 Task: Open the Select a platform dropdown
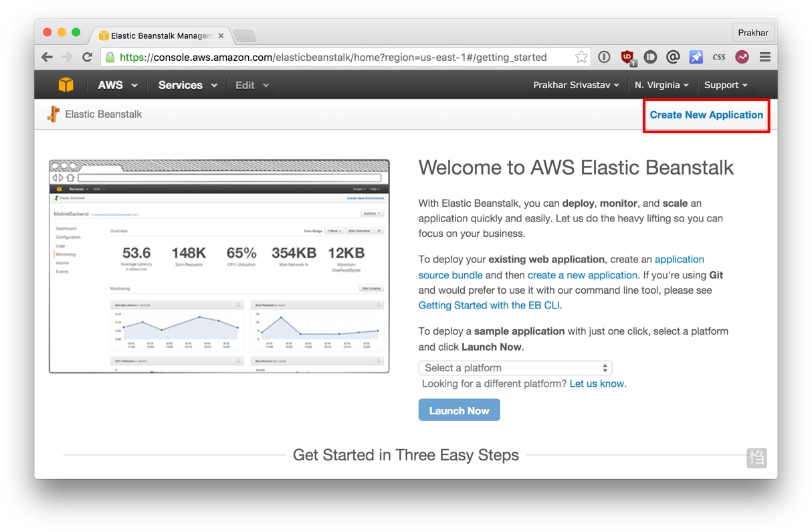click(x=515, y=368)
